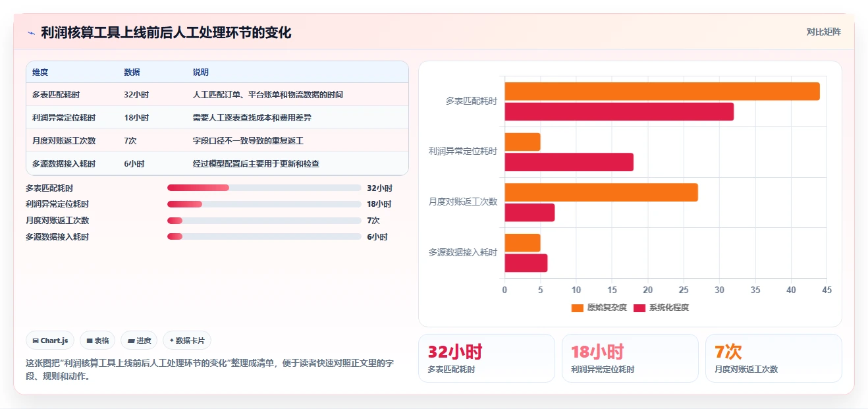Select the Chart.js tag chip
Image resolution: width=868 pixels, height=409 pixels.
click(51, 341)
